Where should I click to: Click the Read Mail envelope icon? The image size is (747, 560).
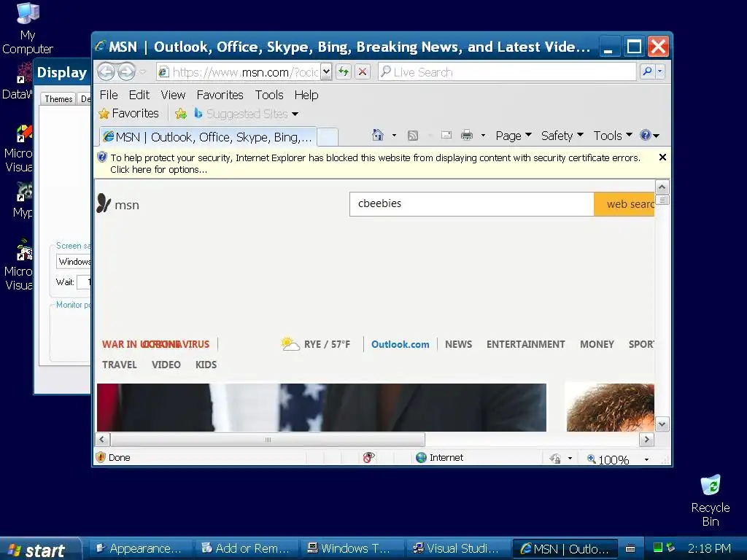(446, 135)
